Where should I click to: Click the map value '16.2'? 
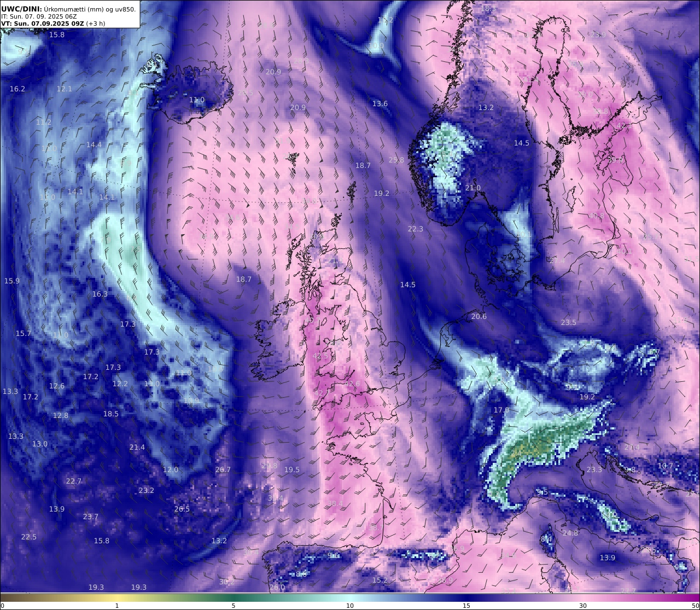17,89
